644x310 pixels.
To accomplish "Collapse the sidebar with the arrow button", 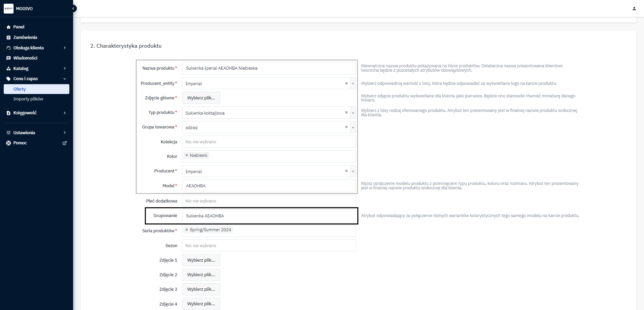I will 73,8.
